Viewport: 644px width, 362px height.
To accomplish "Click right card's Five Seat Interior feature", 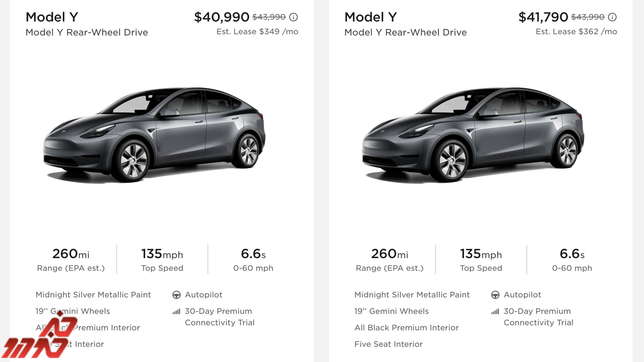I will (x=388, y=344).
